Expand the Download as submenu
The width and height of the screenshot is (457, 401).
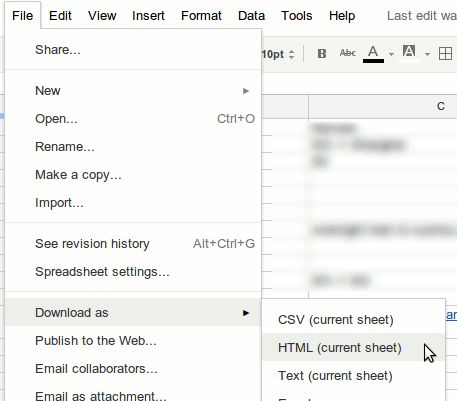coord(133,313)
